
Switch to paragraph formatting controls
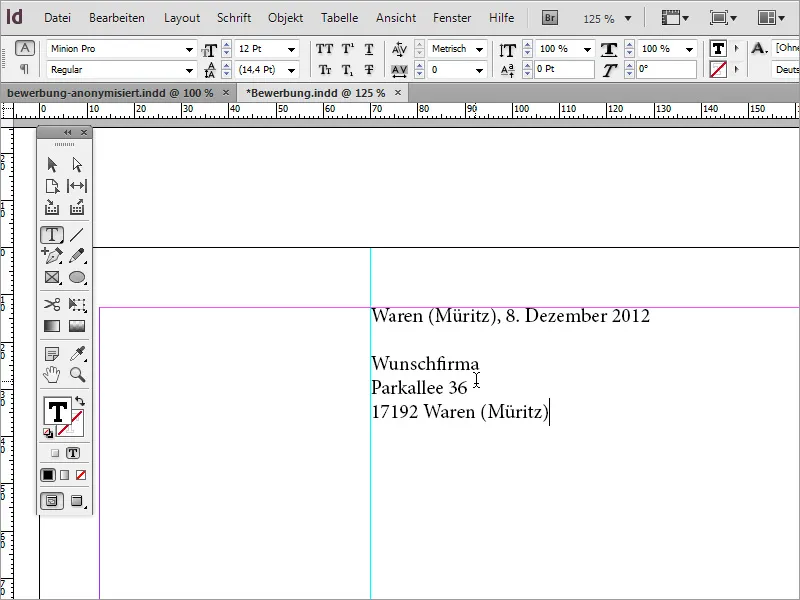[24, 68]
